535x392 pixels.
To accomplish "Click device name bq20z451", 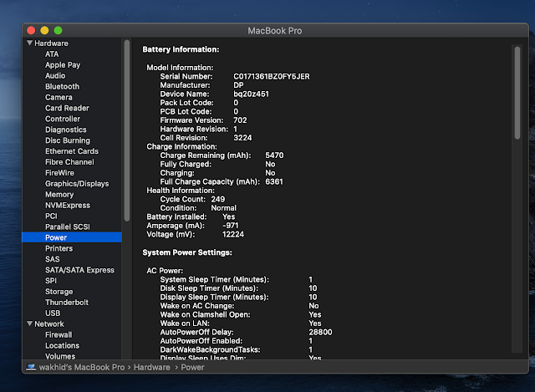I will pos(251,94).
